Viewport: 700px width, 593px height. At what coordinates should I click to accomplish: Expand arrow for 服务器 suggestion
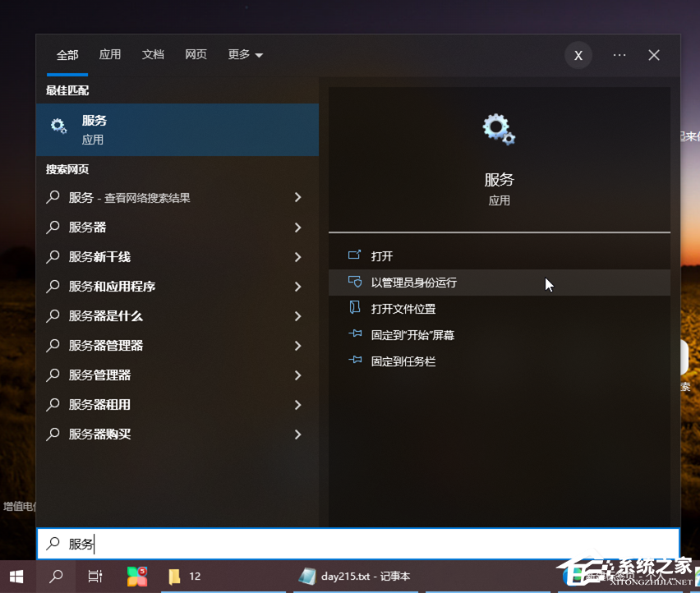pyautogui.click(x=297, y=228)
